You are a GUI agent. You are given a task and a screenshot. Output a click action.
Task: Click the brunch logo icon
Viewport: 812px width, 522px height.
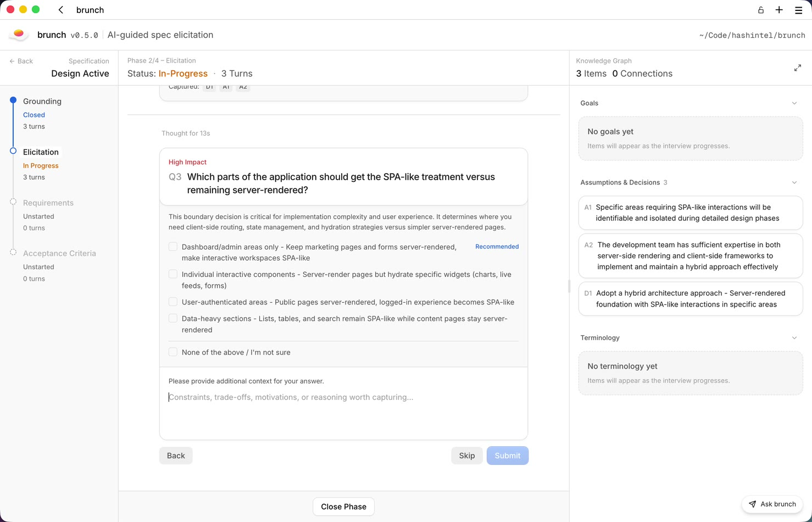[x=19, y=35]
